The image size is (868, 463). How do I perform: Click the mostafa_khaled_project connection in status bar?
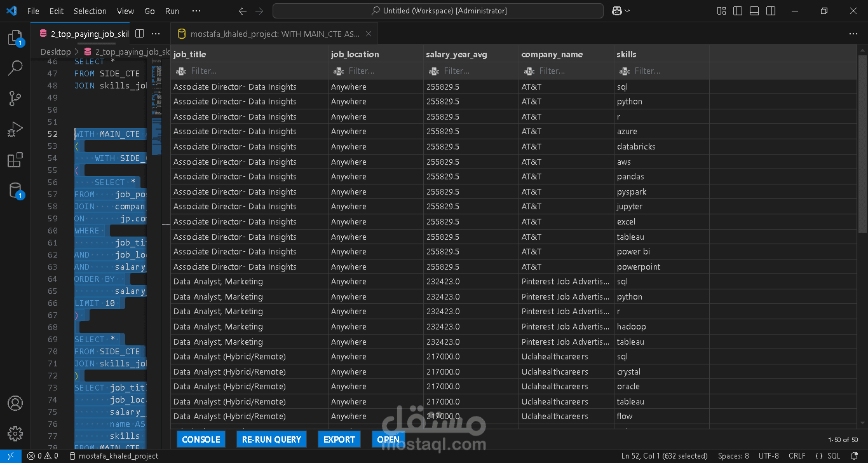(x=113, y=456)
